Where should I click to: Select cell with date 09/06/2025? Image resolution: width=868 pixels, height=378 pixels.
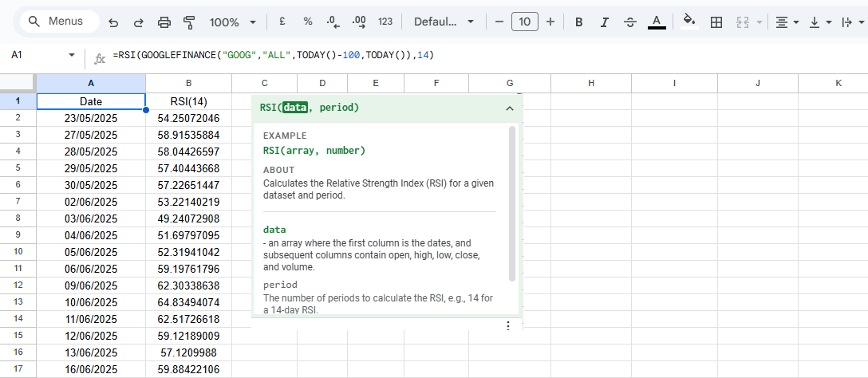(x=91, y=285)
